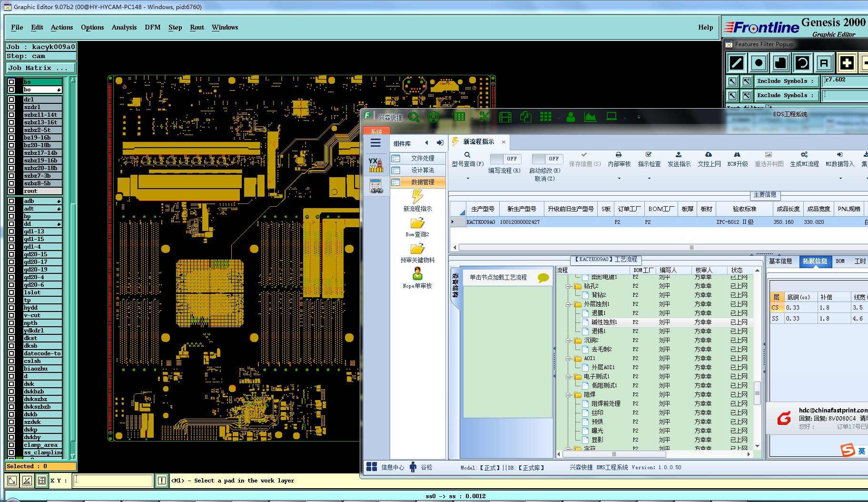
Task: Toggle the 启动修改 OFF switch
Action: (547, 159)
